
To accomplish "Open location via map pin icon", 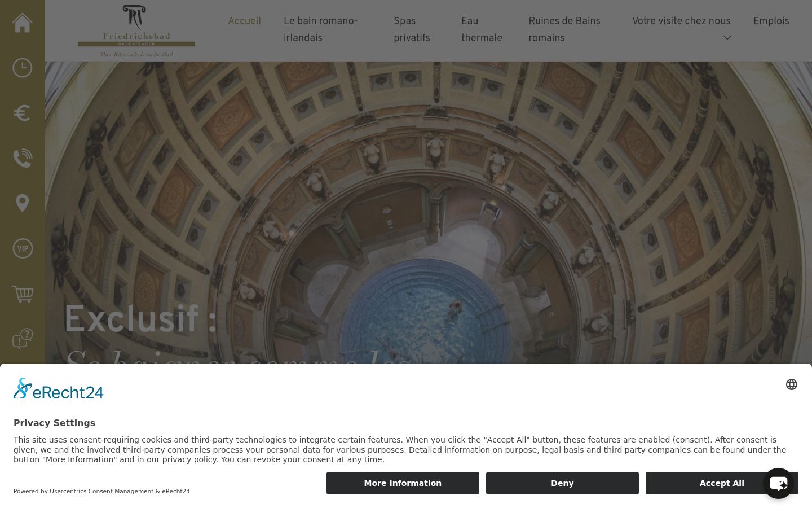I will click(x=23, y=203).
